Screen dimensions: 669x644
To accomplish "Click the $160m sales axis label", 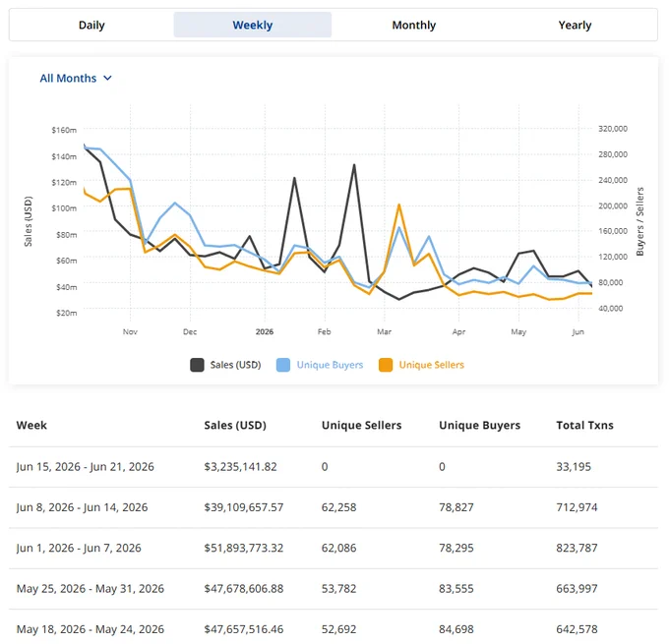I will 64,130.
